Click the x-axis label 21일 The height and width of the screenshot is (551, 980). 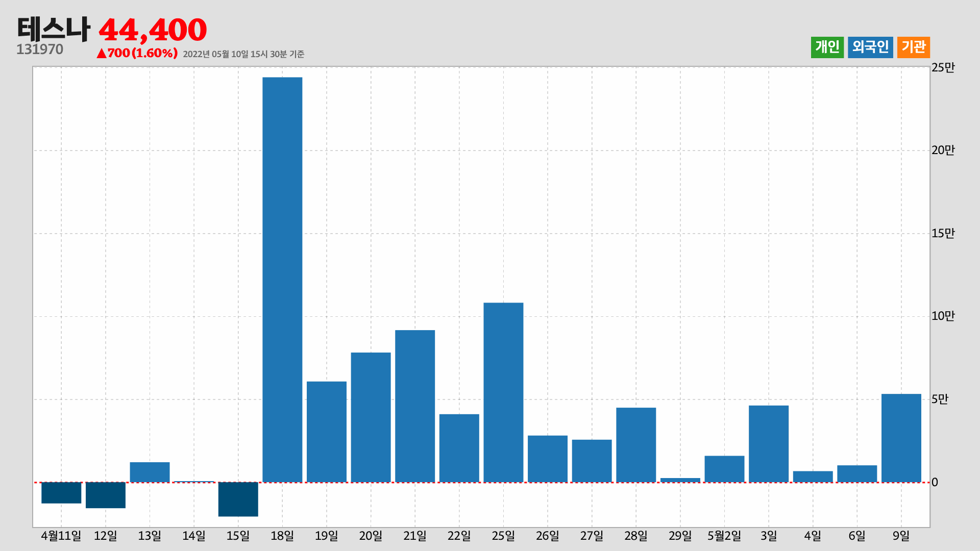(x=415, y=536)
